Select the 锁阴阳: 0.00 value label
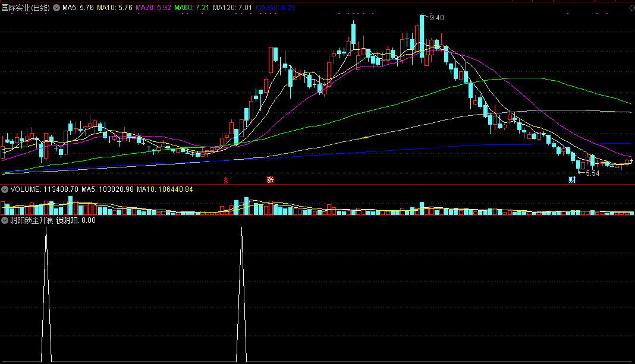 (x=76, y=220)
